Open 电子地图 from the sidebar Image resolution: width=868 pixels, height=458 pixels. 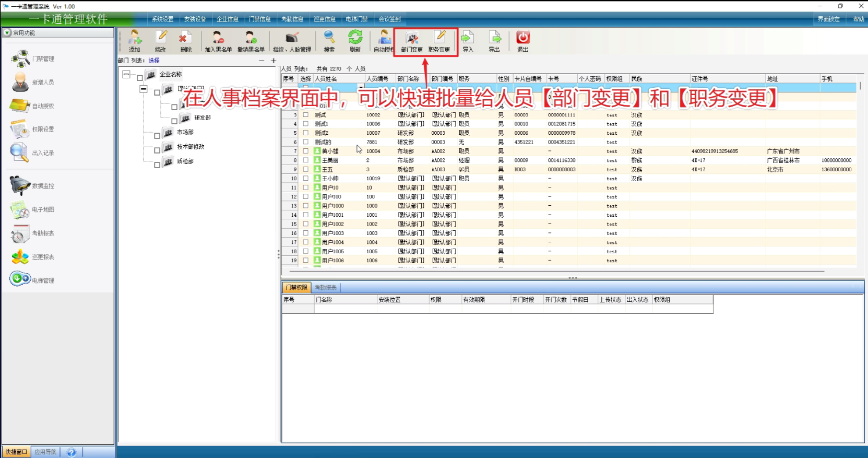32,209
